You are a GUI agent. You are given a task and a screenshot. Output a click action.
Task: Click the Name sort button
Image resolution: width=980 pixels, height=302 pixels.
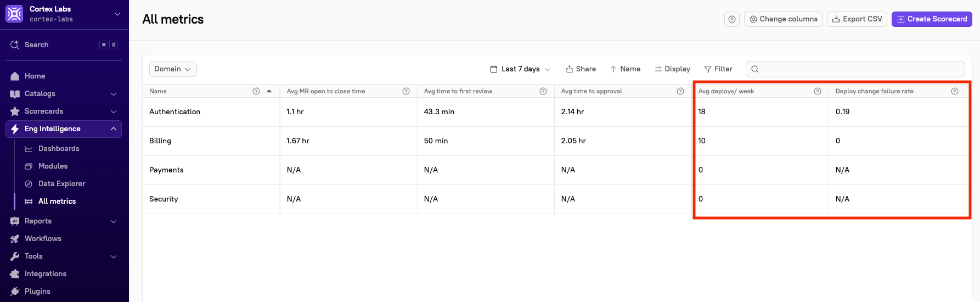[625, 69]
